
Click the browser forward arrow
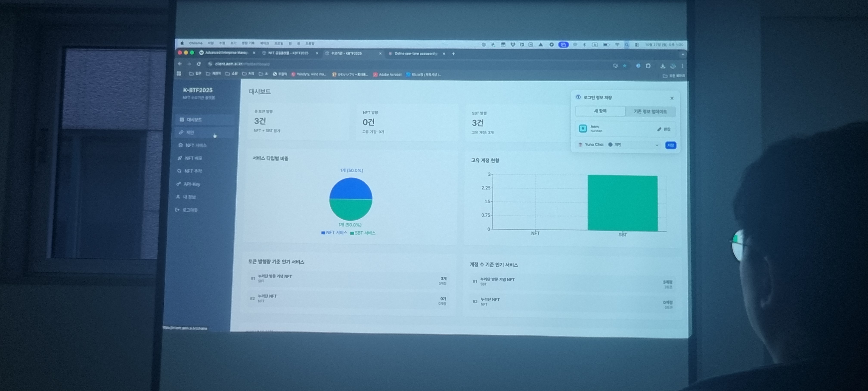click(x=189, y=64)
